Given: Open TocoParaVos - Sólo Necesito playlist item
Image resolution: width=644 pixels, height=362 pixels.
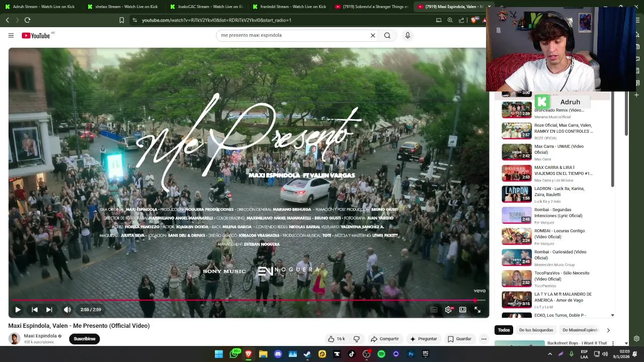Looking at the screenshot, I should pos(548,279).
